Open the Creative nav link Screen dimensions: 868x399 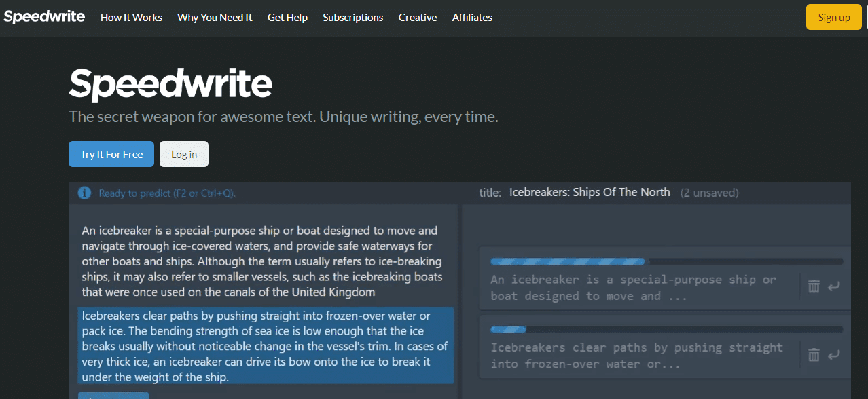click(418, 18)
